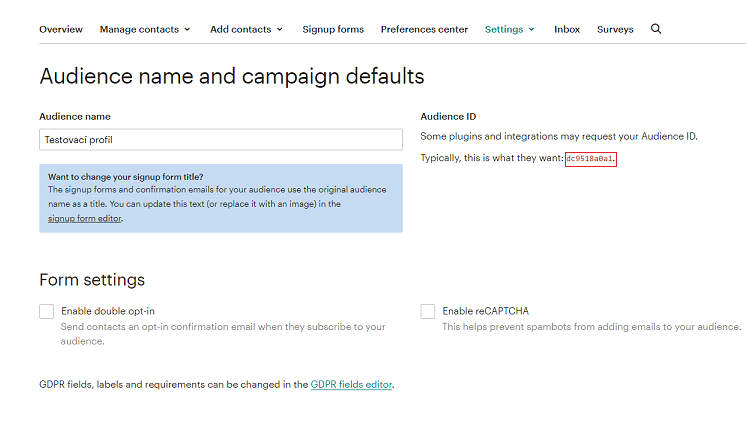Open the Preferences center tab
The height and width of the screenshot is (437, 746).
point(424,29)
